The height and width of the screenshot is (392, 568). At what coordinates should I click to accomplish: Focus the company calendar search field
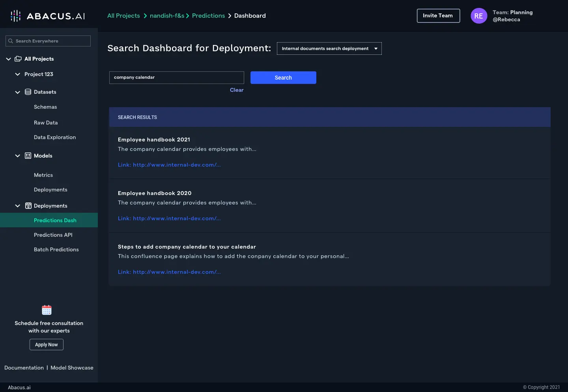tap(176, 78)
